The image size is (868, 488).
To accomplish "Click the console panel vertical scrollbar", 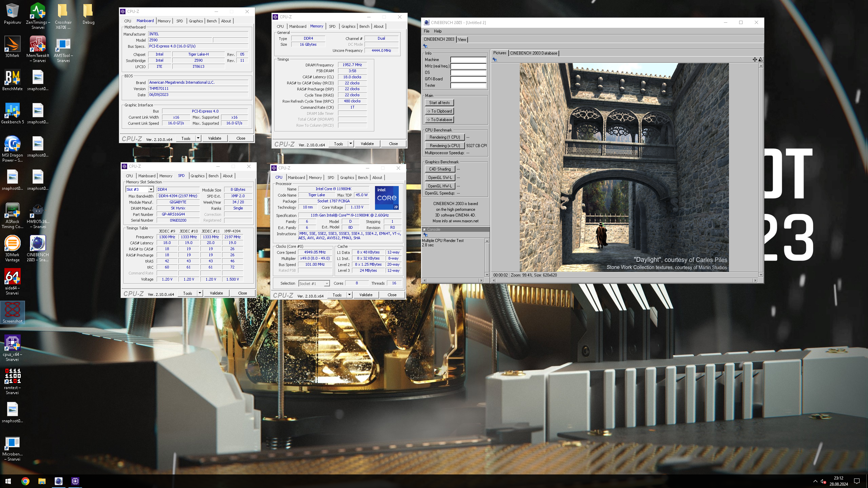I will 487,258.
